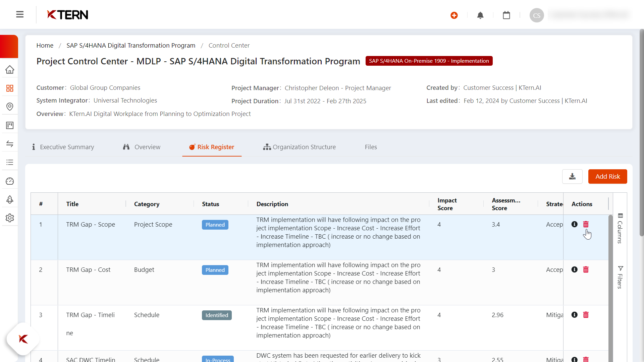Viewport: 644px width, 362px height.
Task: Open the gauge dashboard sidebar icon
Action: tap(10, 181)
